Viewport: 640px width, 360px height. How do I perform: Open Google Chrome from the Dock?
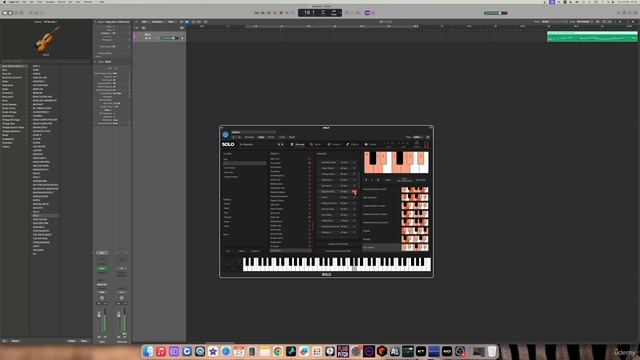[278, 351]
